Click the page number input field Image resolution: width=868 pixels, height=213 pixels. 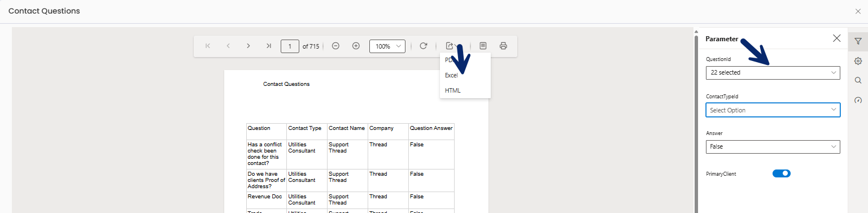[x=290, y=46]
